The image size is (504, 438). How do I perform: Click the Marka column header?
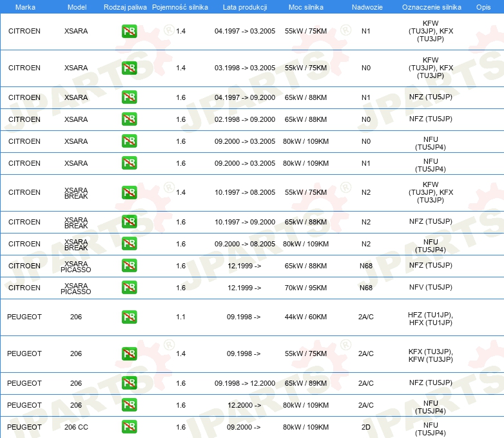click(25, 6)
